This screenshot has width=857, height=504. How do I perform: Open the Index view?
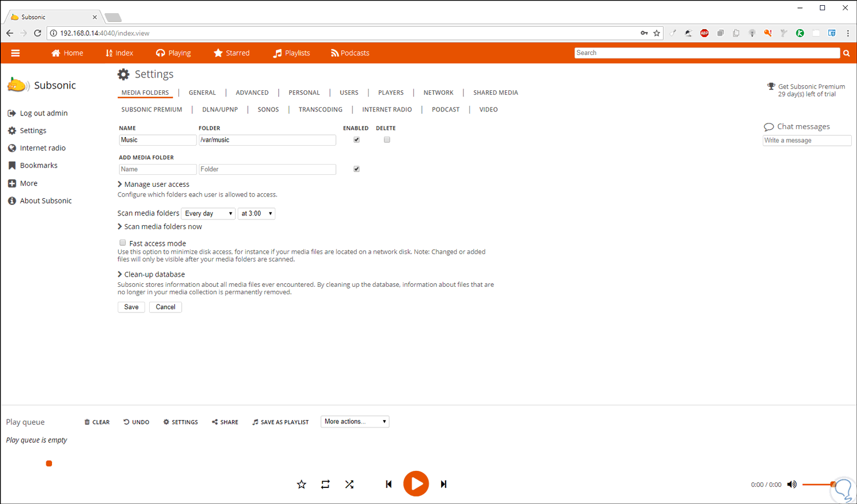(x=119, y=53)
